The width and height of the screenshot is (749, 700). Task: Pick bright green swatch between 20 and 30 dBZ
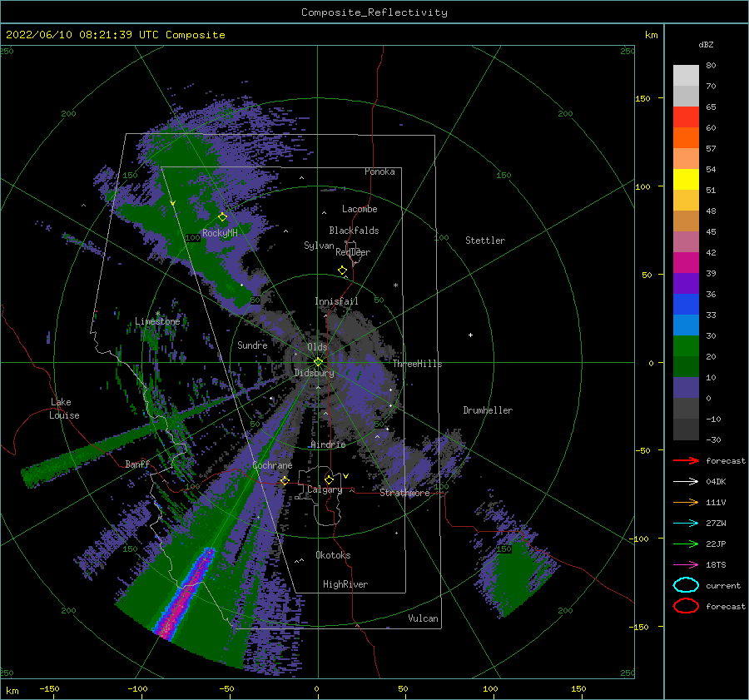click(686, 346)
